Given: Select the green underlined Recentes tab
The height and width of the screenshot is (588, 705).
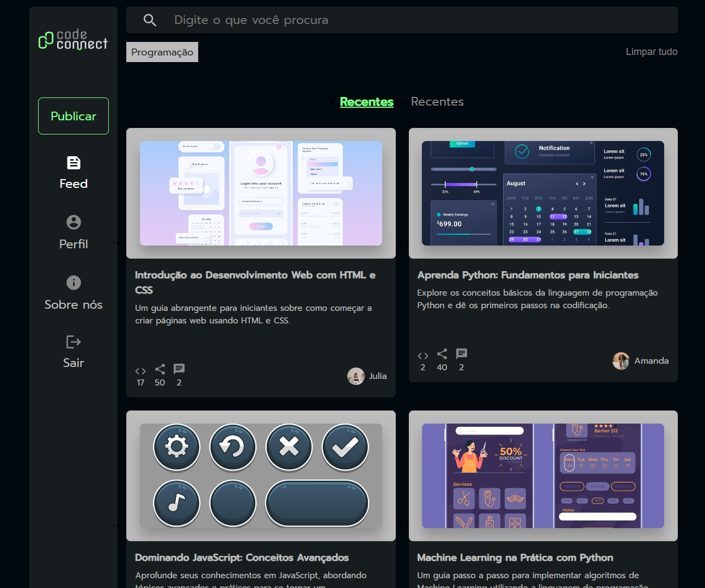Looking at the screenshot, I should tap(366, 102).
